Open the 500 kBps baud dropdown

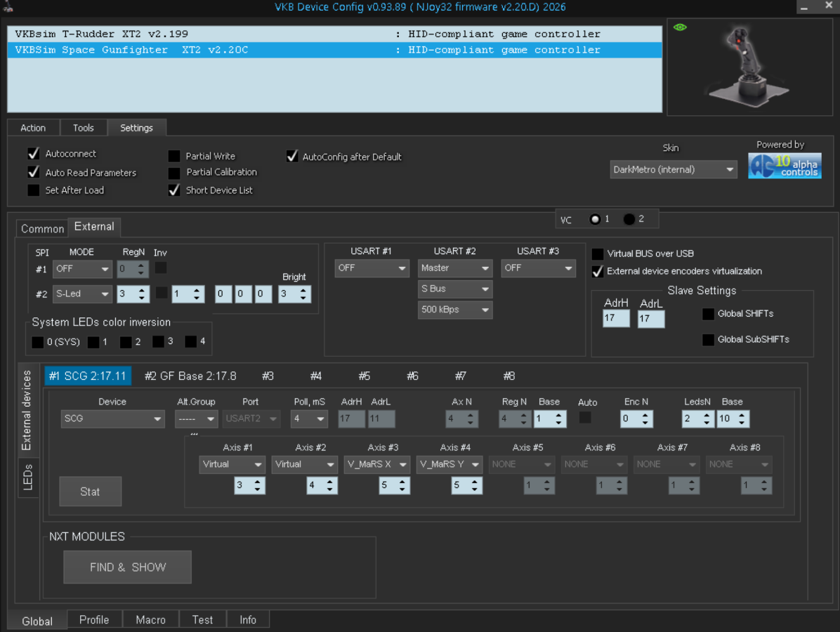455,310
